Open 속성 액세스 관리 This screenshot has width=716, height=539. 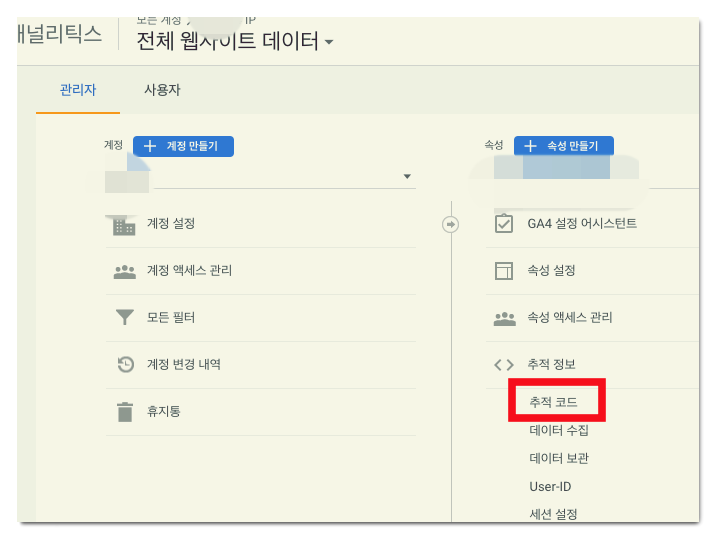(x=569, y=317)
